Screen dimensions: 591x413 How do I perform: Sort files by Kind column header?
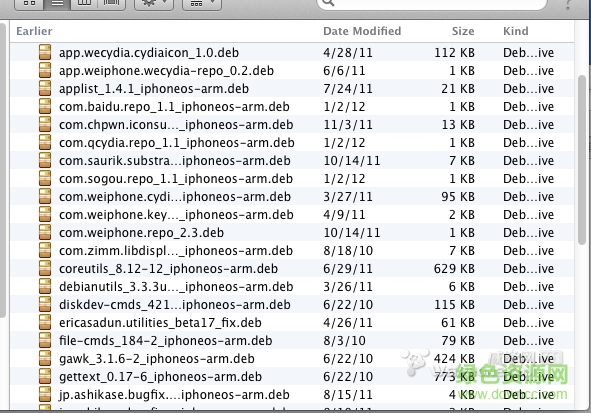[x=516, y=31]
